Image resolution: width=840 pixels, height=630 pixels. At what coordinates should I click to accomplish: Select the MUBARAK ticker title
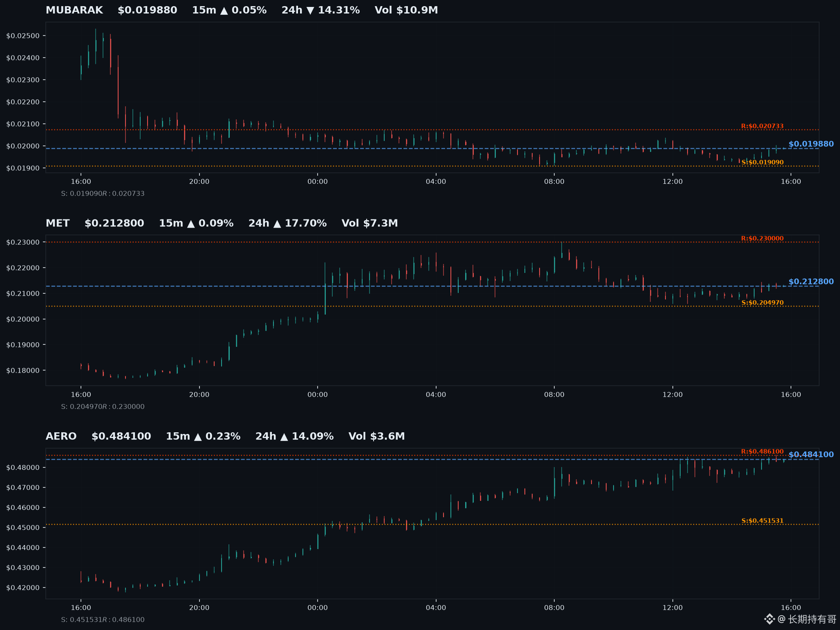[74, 10]
